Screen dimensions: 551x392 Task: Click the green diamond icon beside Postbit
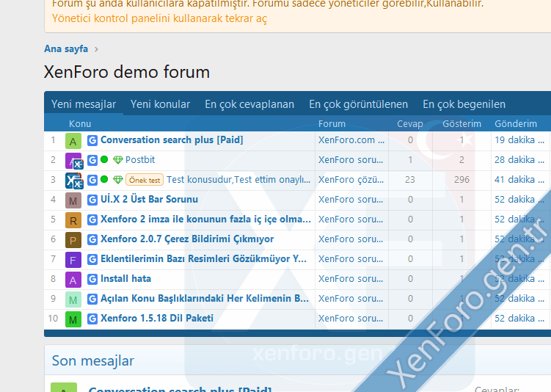coord(117,160)
